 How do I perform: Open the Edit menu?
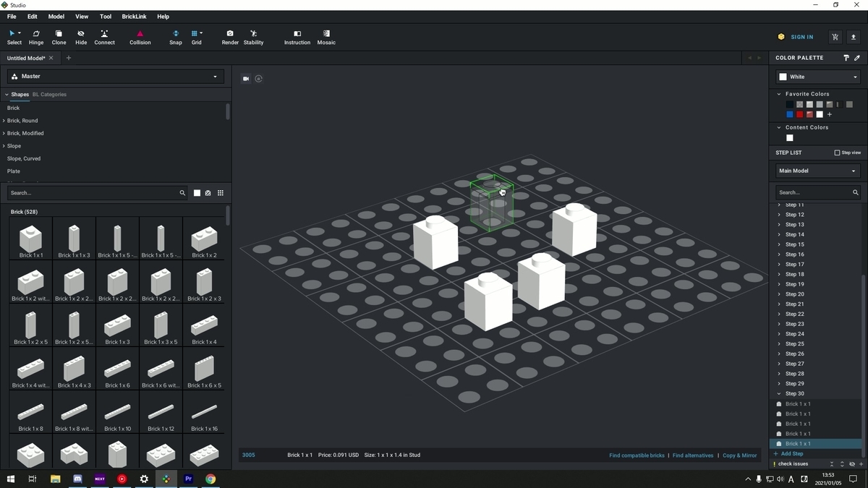click(33, 16)
